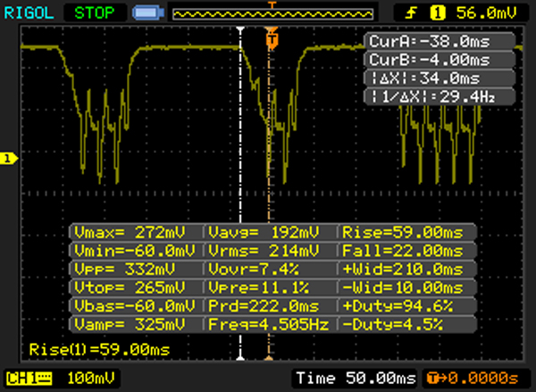Click the Vmin=-60.0mV measurement
Image resolution: width=536 pixels, height=392 pixels.
136,251
